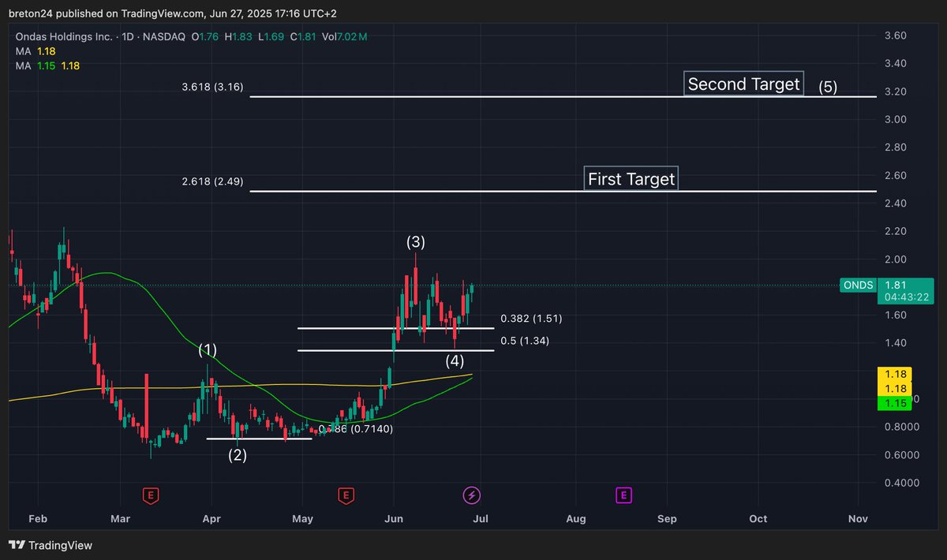Screen dimensions: 947x560
Task: Click the March earnings E marker
Action: (x=149, y=495)
